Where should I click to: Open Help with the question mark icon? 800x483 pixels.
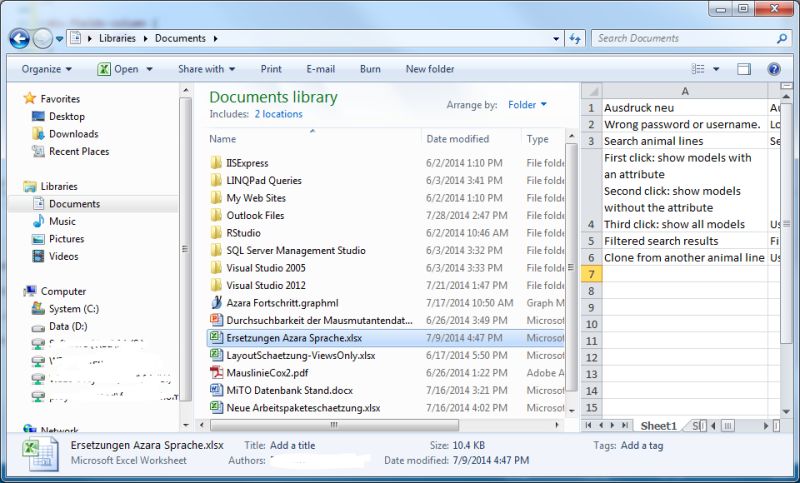773,69
